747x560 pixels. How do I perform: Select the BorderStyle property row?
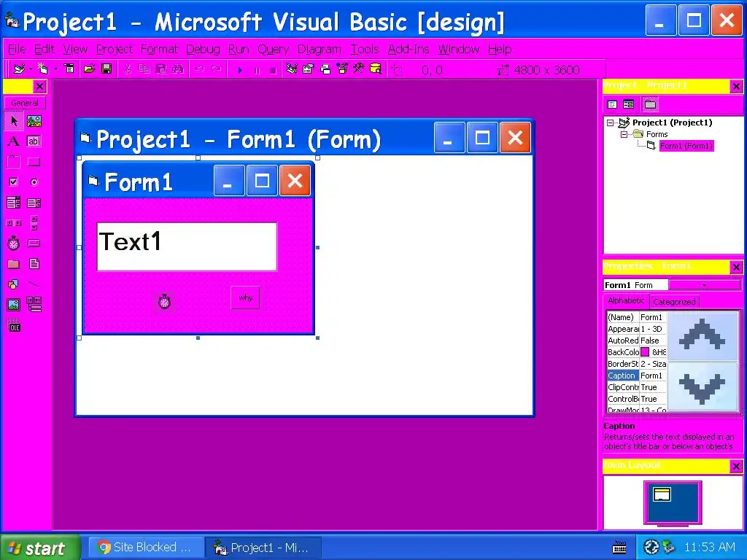coord(637,364)
